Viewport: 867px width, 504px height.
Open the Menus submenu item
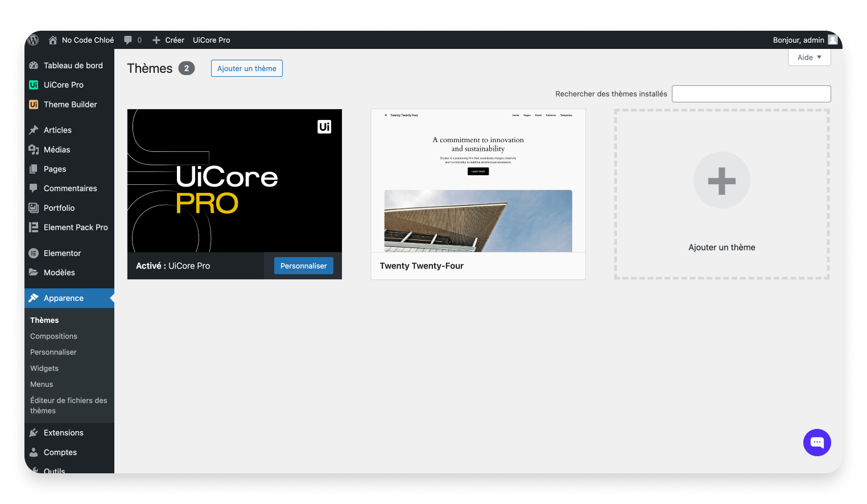click(42, 384)
